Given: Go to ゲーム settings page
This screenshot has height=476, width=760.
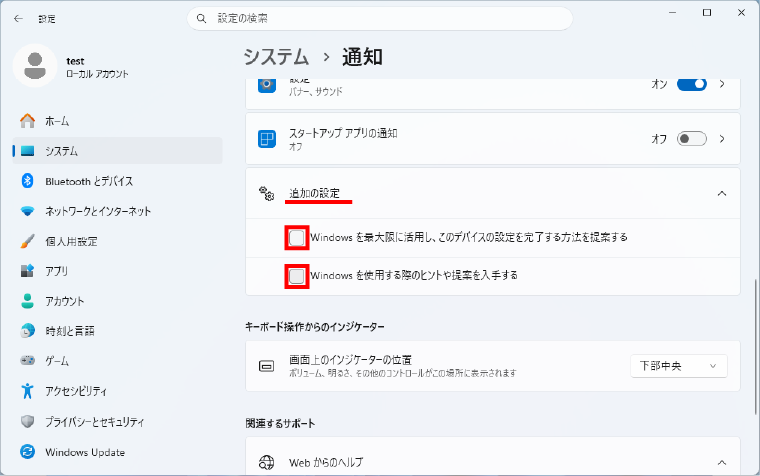Looking at the screenshot, I should click(117, 361).
